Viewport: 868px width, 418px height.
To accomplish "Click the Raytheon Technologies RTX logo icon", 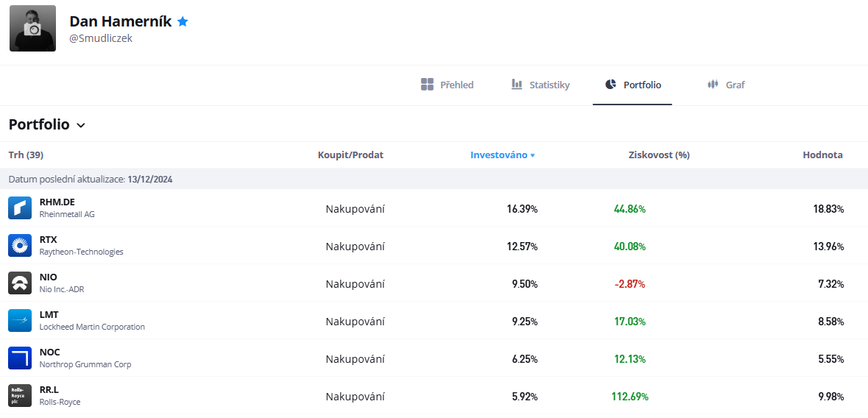I will [x=20, y=245].
